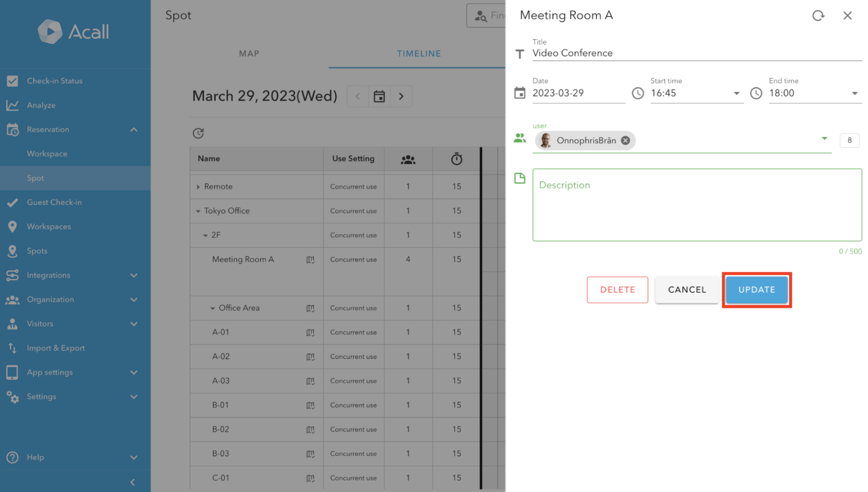This screenshot has height=492, width=868.
Task: Open the user selection dropdown
Action: [824, 138]
